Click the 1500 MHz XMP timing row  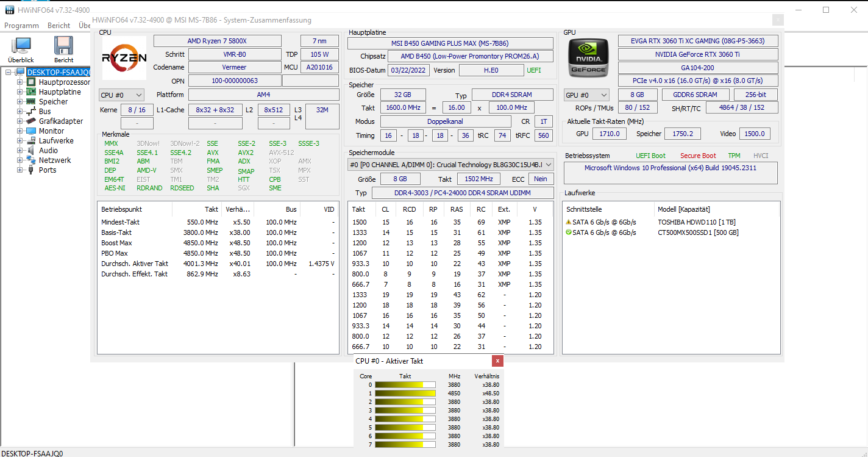coord(450,222)
